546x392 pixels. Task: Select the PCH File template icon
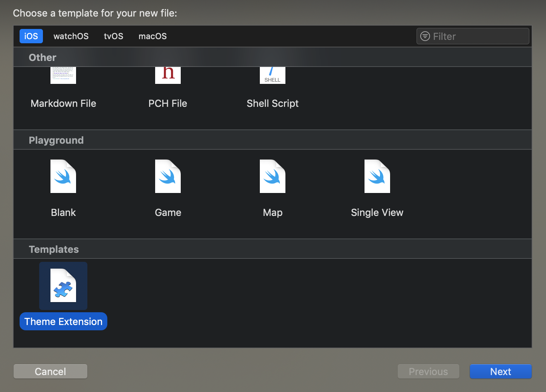tap(168, 75)
